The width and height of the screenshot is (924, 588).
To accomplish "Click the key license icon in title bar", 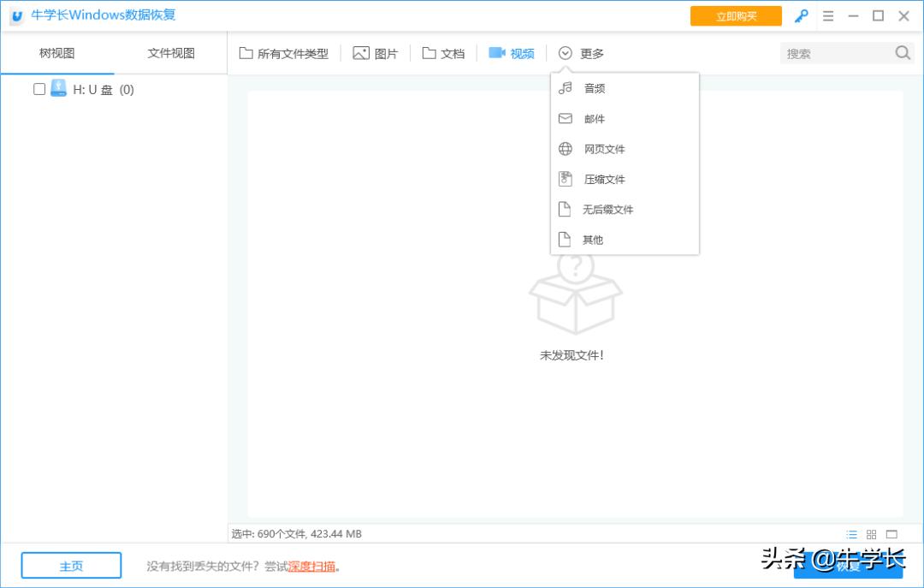I will pos(801,15).
